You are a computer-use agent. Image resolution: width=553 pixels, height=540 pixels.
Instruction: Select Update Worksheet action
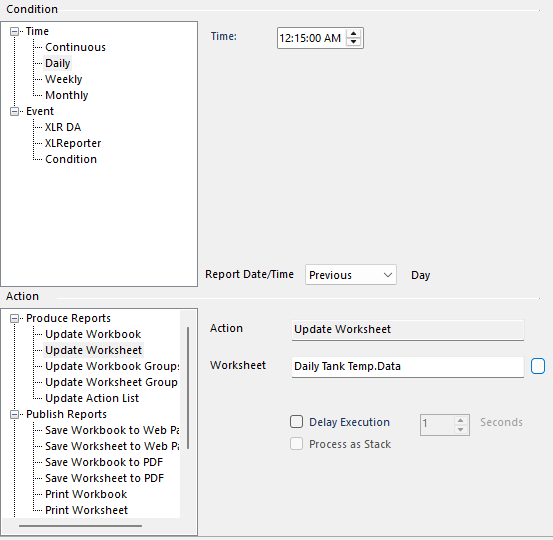[x=93, y=350]
